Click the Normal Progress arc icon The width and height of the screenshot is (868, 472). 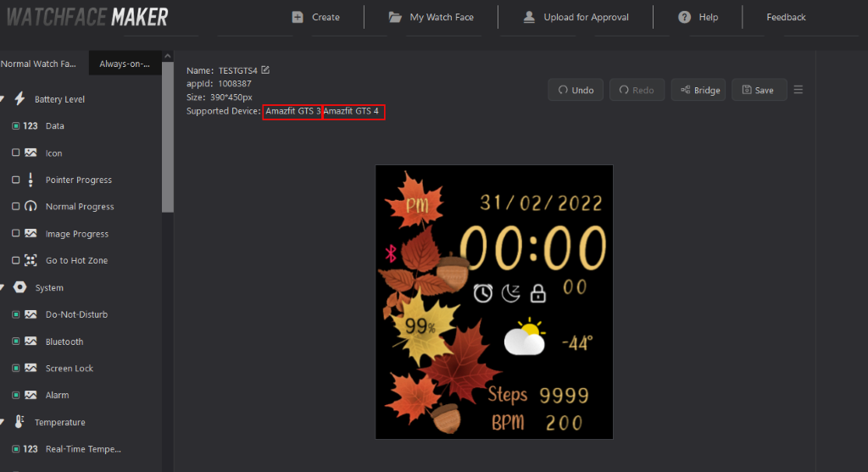[31, 207]
